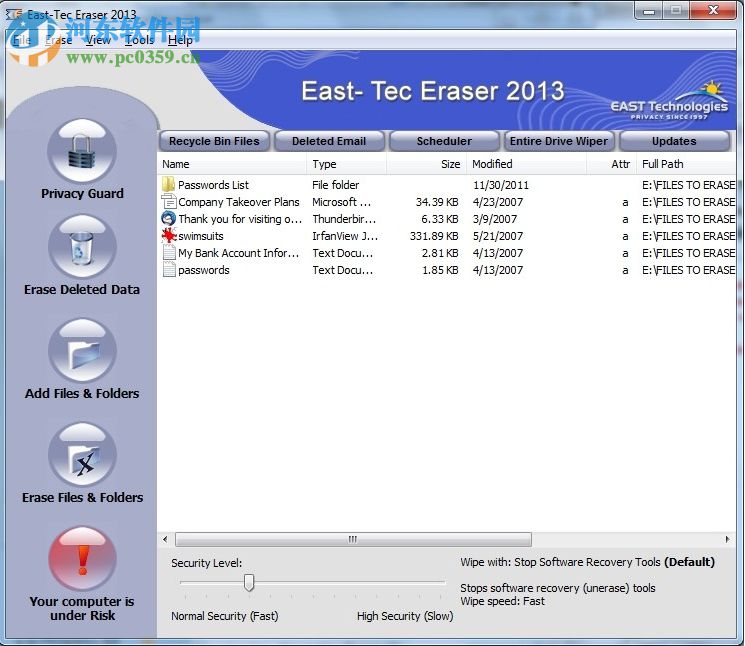This screenshot has height=646, width=745.
Task: Select 'Company Takeover Plans' file name
Action: (x=239, y=202)
